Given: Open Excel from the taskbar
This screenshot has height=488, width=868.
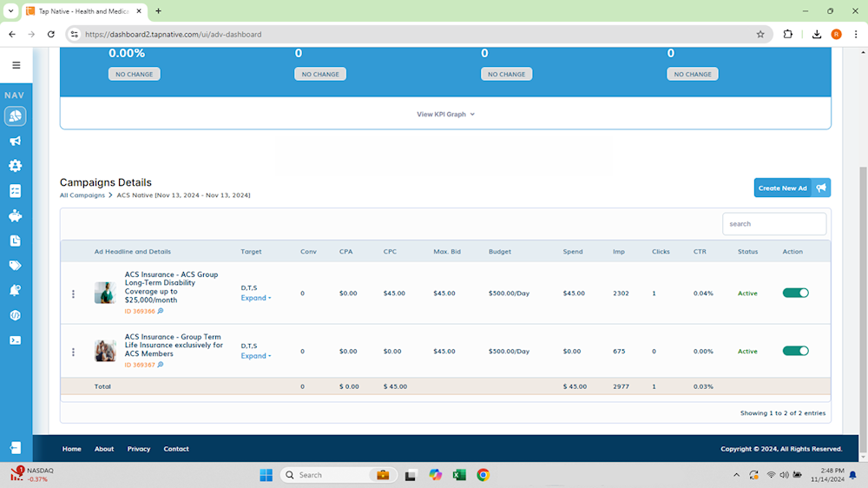Looking at the screenshot, I should [459, 475].
